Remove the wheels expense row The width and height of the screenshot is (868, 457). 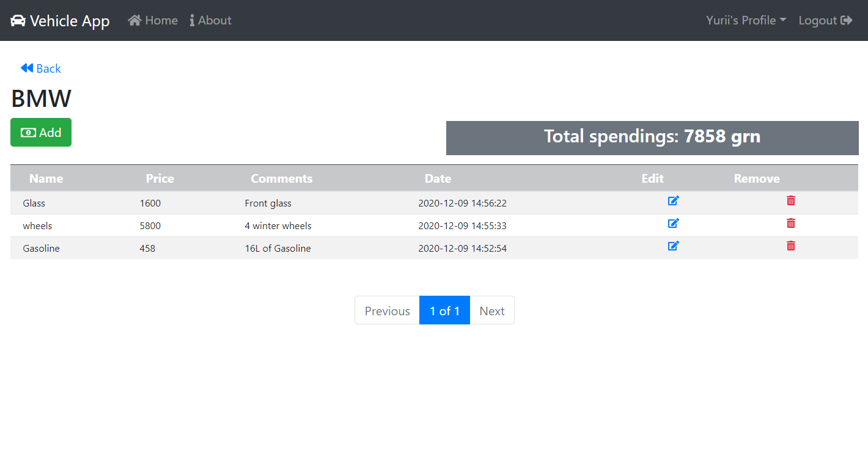(790, 223)
